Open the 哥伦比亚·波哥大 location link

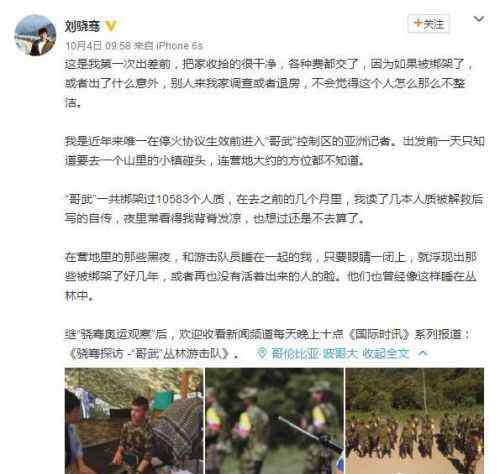312,353
